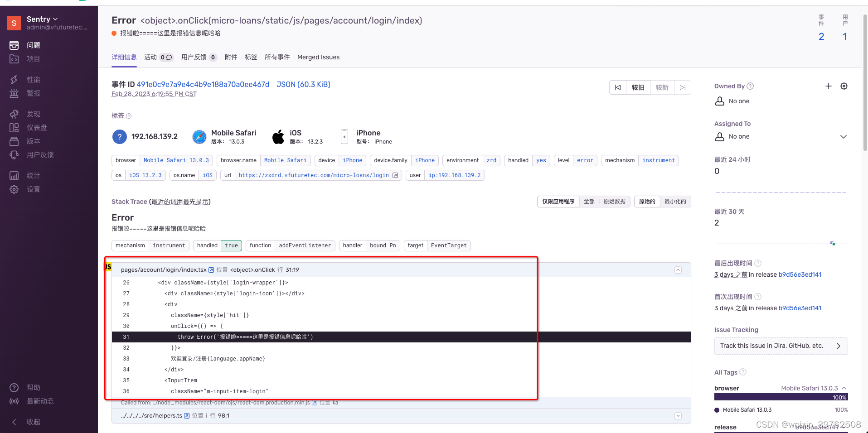Expand the helpers.ts stack frame chevron
Image resolution: width=868 pixels, height=433 pixels.
point(678,415)
